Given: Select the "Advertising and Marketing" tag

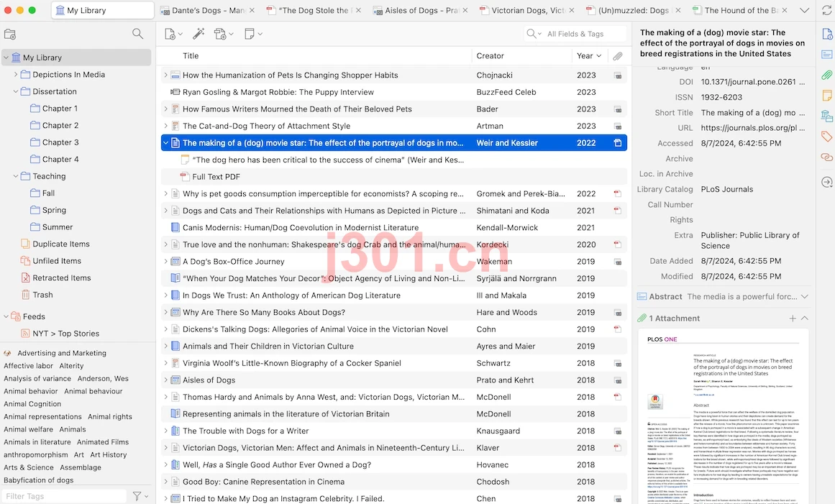Looking at the screenshot, I should pos(62,353).
